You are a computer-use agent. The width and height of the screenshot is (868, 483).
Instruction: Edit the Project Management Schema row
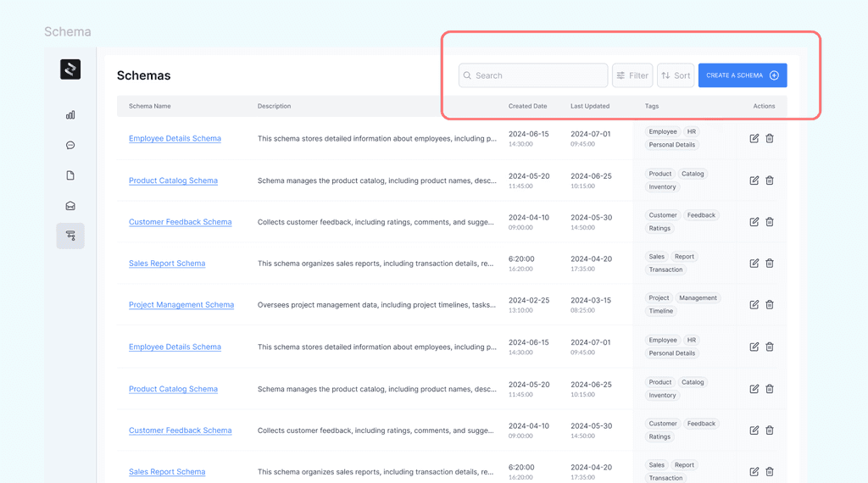[754, 305]
